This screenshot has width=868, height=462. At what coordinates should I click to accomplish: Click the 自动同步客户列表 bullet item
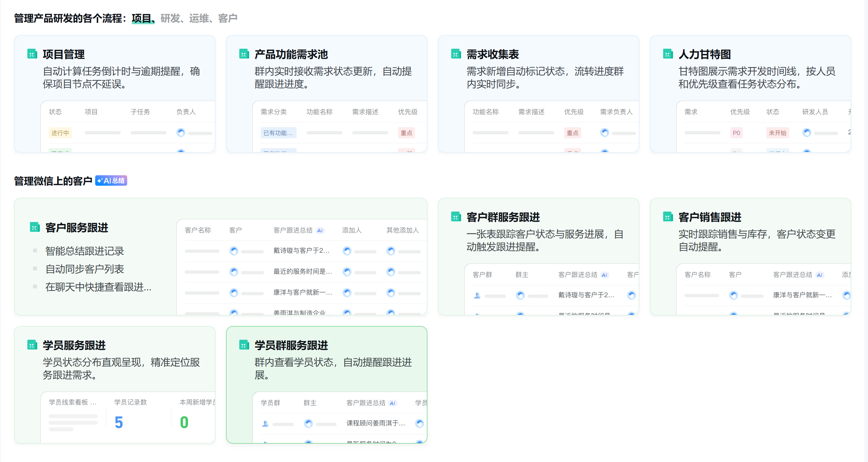click(85, 269)
